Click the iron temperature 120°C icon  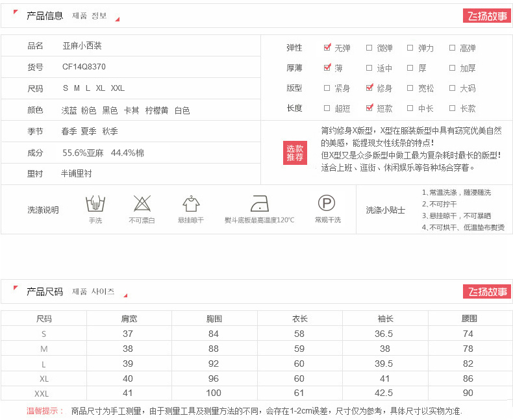click(259, 204)
